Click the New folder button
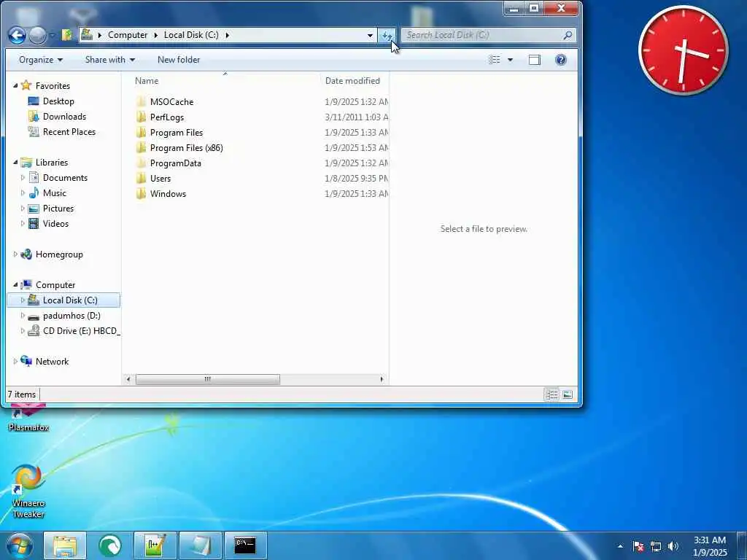 [179, 60]
